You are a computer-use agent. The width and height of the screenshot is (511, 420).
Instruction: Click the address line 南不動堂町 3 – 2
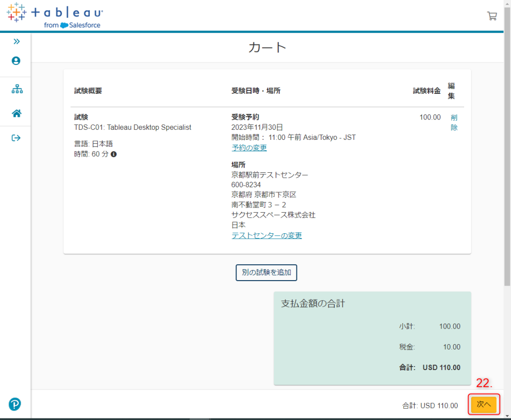pyautogui.click(x=259, y=205)
